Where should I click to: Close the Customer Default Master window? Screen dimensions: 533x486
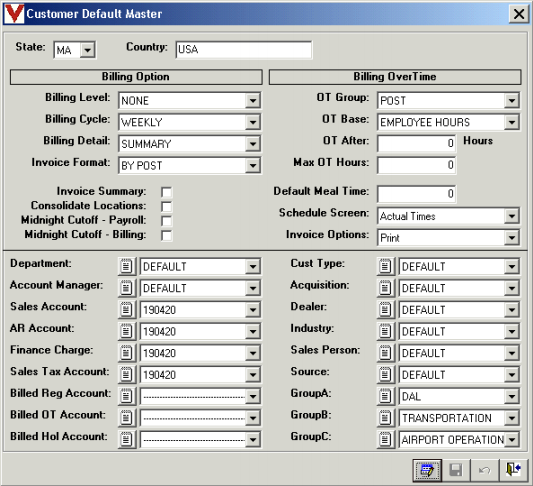(519, 14)
